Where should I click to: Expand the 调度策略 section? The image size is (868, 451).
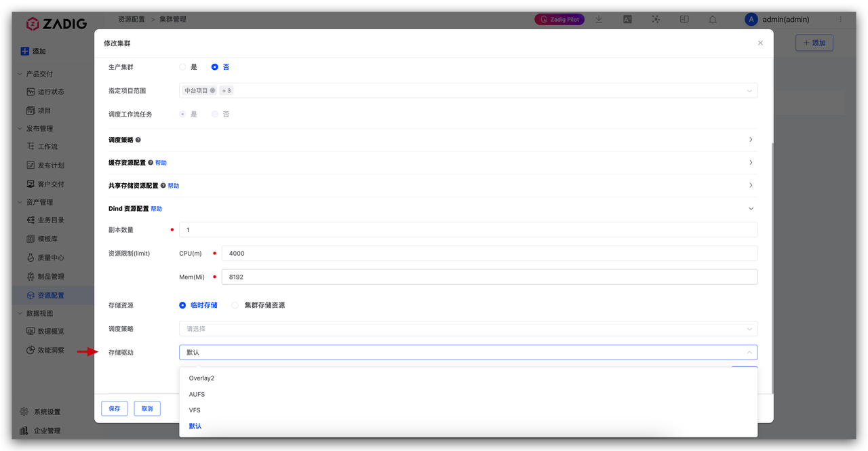[751, 140]
